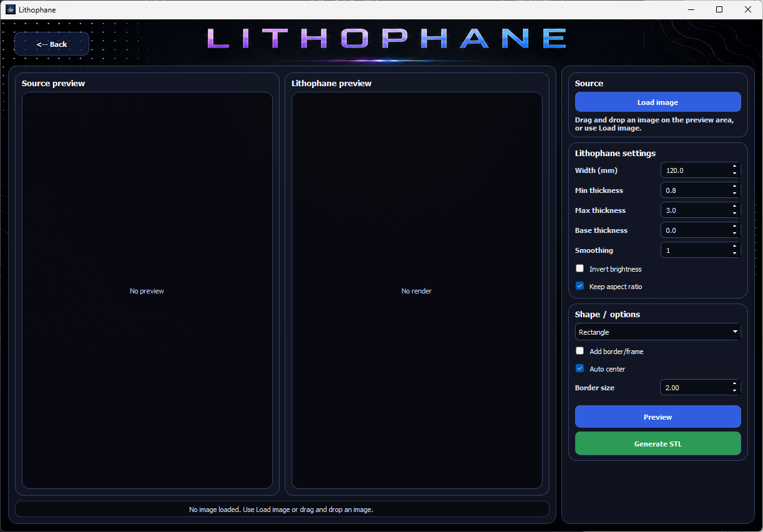
Task: Close the Lithophane window
Action: click(x=748, y=9)
